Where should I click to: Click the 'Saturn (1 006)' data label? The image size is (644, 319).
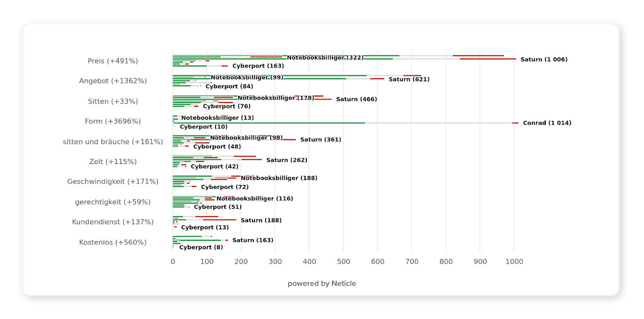[x=544, y=60]
